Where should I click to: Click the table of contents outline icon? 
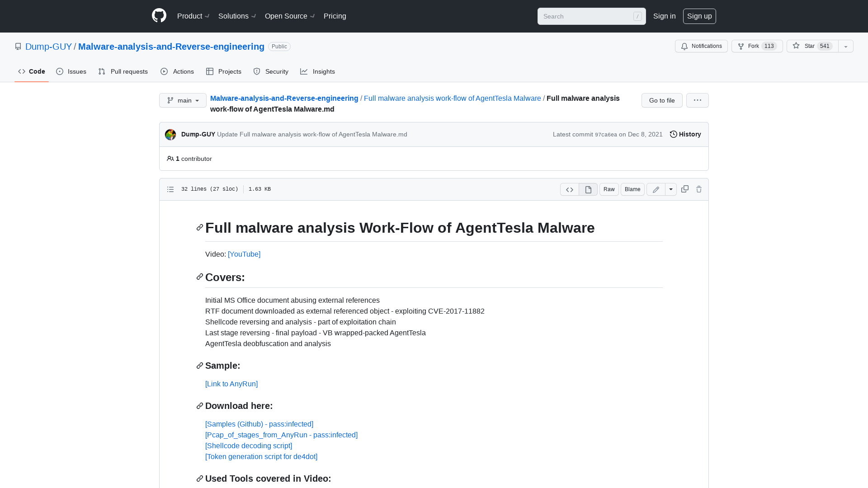point(170,189)
